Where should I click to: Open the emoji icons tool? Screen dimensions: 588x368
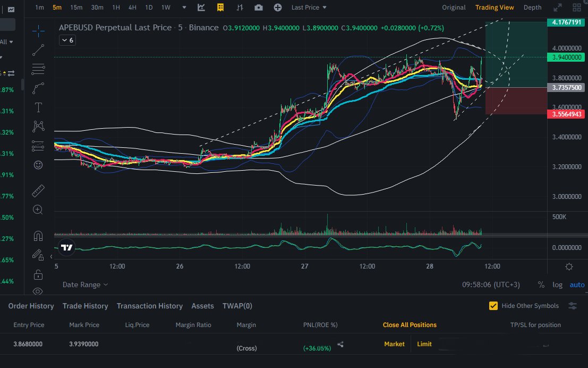click(38, 165)
